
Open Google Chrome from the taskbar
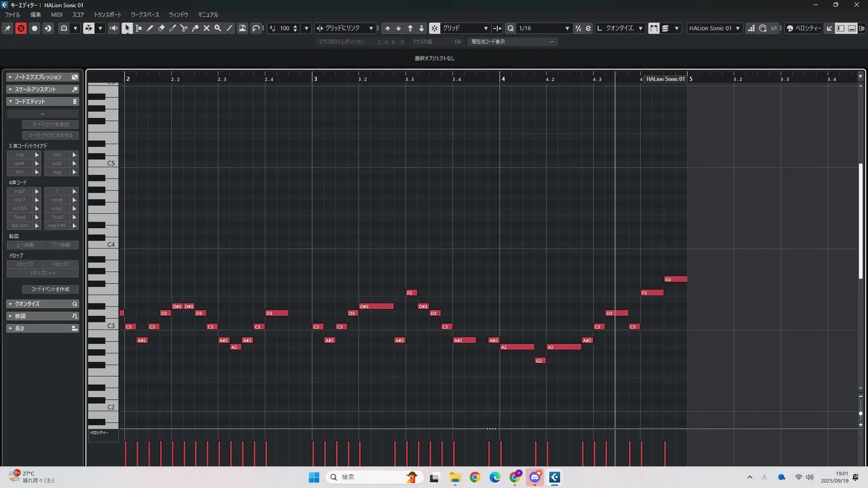pyautogui.click(x=475, y=477)
